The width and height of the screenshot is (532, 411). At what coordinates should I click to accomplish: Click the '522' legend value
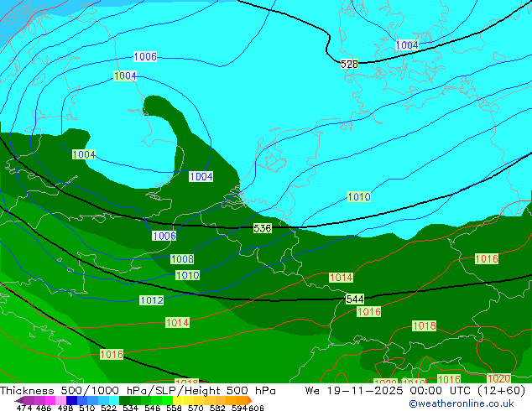(x=108, y=408)
